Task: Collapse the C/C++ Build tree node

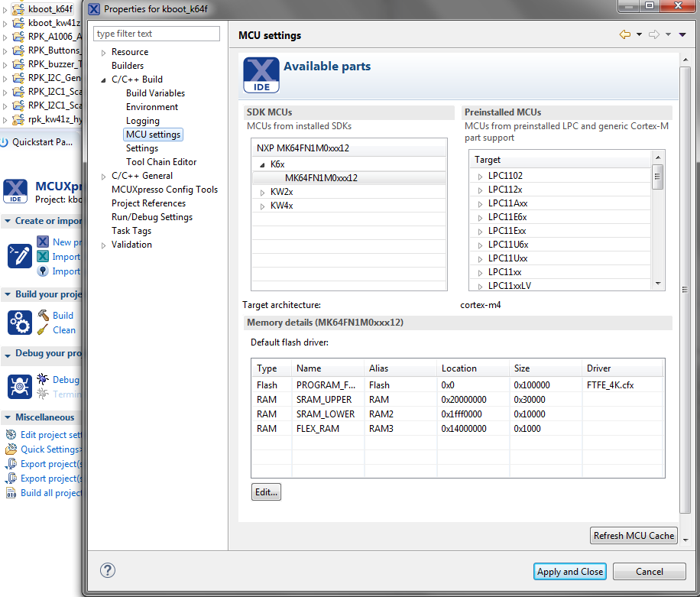Action: [104, 80]
